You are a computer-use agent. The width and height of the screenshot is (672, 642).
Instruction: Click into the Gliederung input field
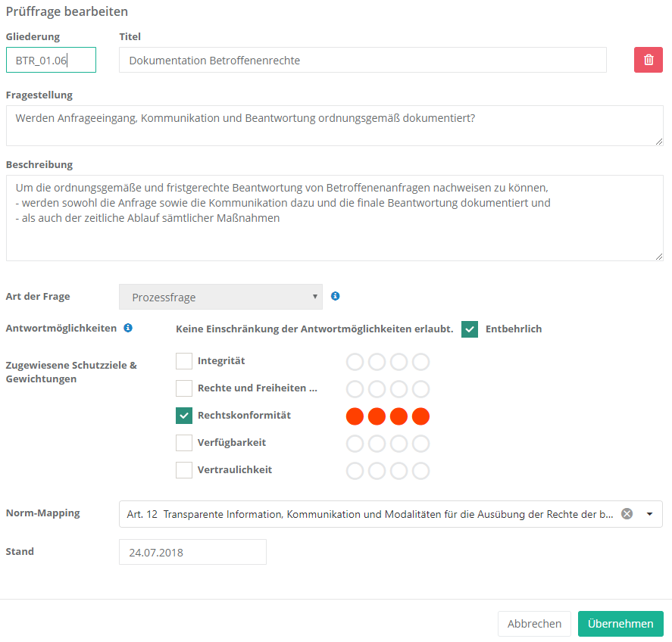pos(51,60)
